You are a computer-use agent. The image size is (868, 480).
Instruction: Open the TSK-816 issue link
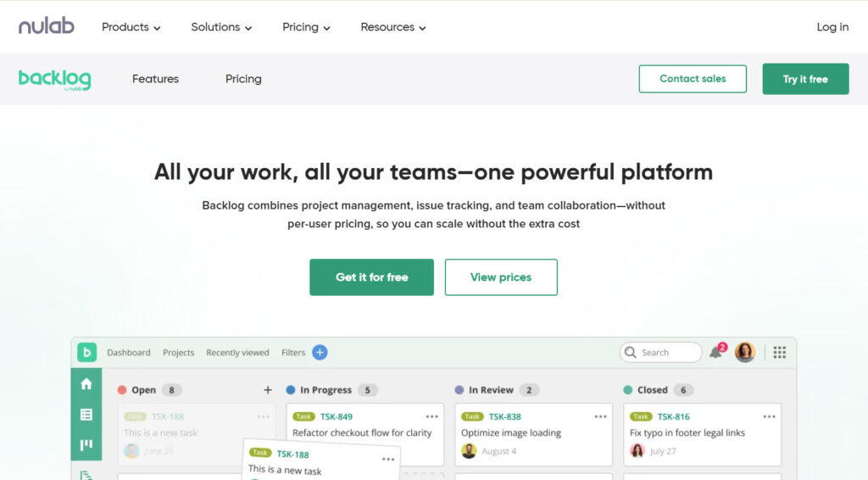coord(674,416)
